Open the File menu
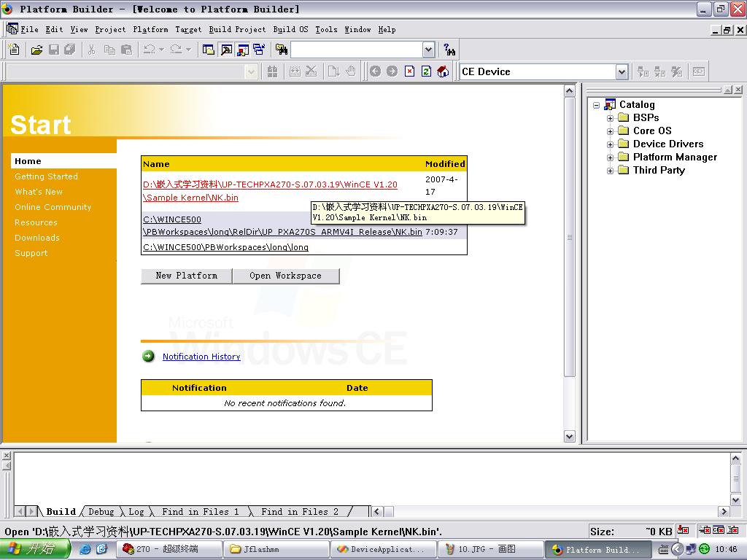This screenshot has height=560, width=747. [29, 29]
